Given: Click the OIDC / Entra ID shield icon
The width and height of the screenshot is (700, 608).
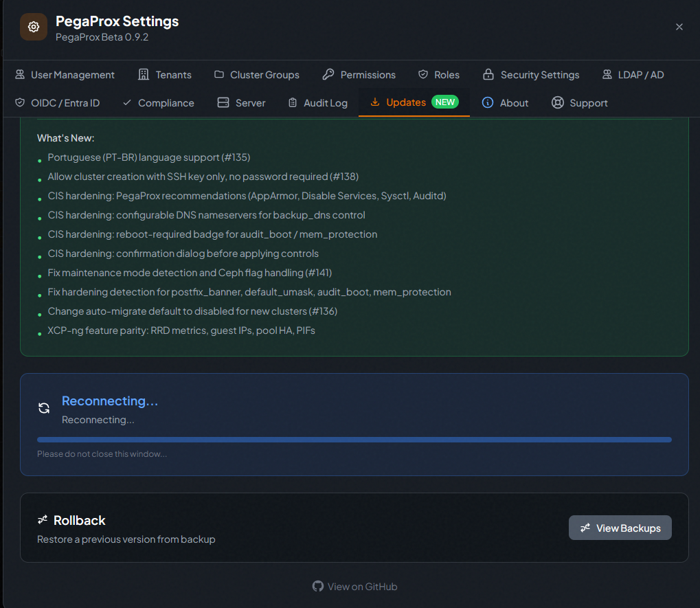Looking at the screenshot, I should pos(20,102).
